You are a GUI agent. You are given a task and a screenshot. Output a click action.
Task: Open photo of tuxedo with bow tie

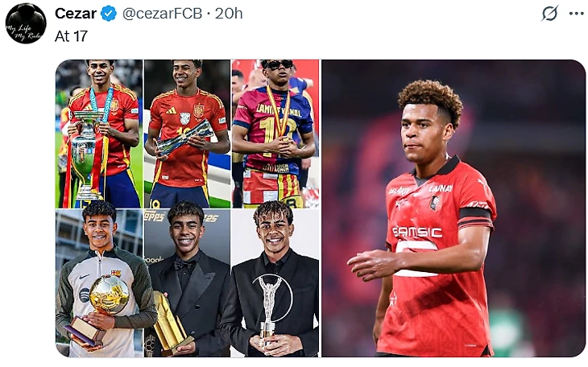tap(188, 283)
